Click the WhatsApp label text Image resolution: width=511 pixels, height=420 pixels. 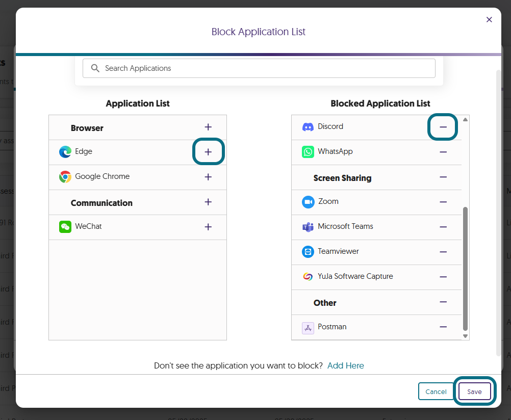[x=335, y=151]
